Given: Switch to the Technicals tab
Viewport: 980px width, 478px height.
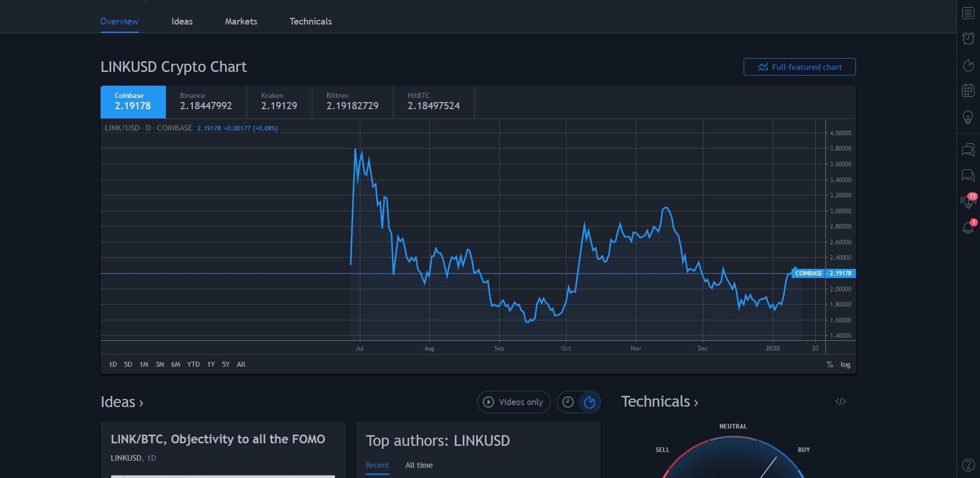Looking at the screenshot, I should click(310, 21).
